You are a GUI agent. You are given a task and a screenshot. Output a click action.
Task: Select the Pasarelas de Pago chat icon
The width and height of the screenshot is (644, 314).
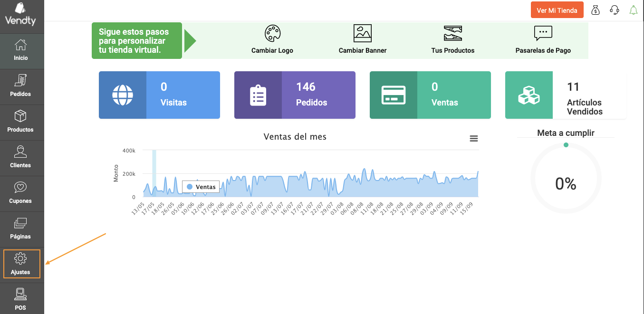point(543,33)
